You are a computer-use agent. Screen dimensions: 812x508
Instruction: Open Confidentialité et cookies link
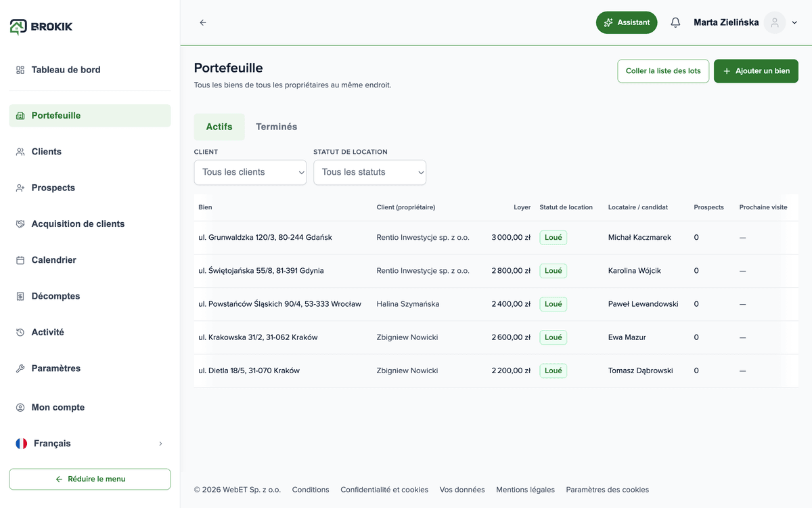click(x=384, y=490)
